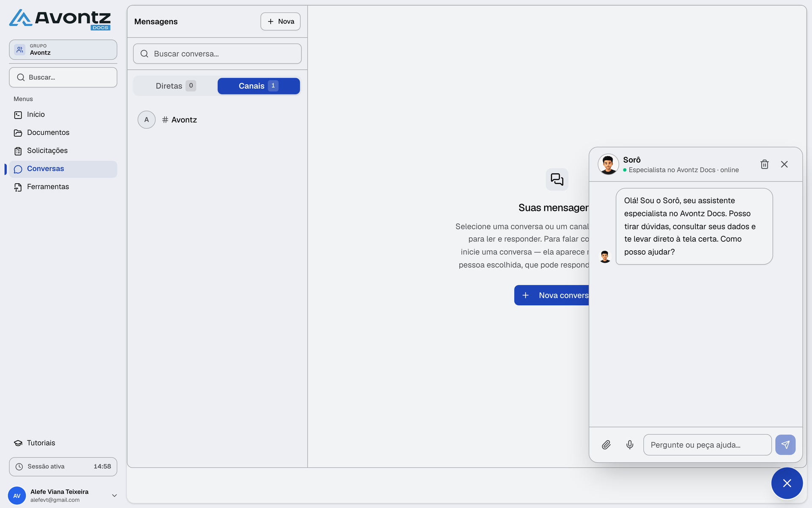This screenshot has width=812, height=508.
Task: Go to the Documentos menu
Action: (63, 133)
